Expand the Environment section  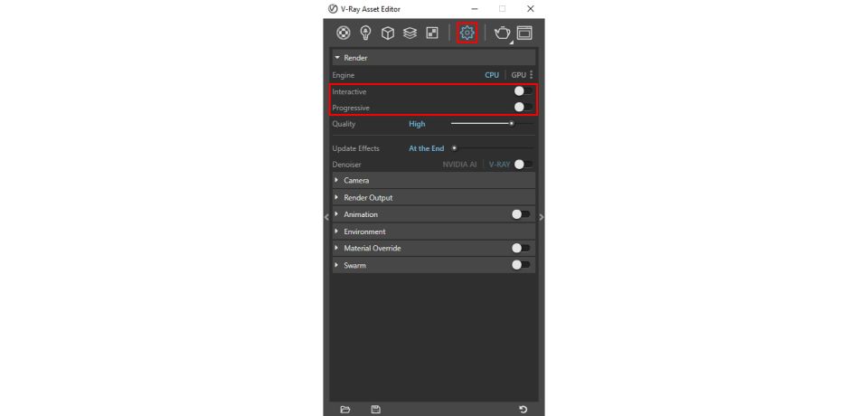364,232
